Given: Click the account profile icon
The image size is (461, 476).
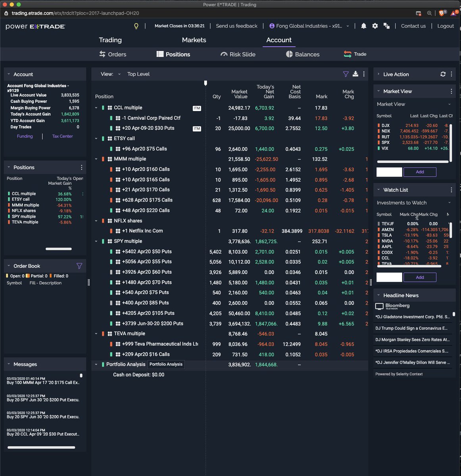Looking at the screenshot, I should [x=272, y=26].
